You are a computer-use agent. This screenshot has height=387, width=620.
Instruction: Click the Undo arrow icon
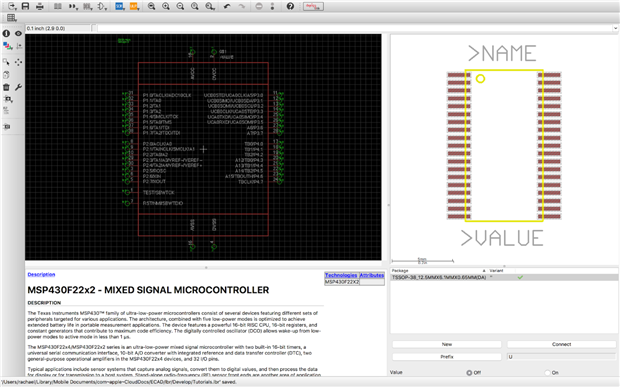[227, 6]
